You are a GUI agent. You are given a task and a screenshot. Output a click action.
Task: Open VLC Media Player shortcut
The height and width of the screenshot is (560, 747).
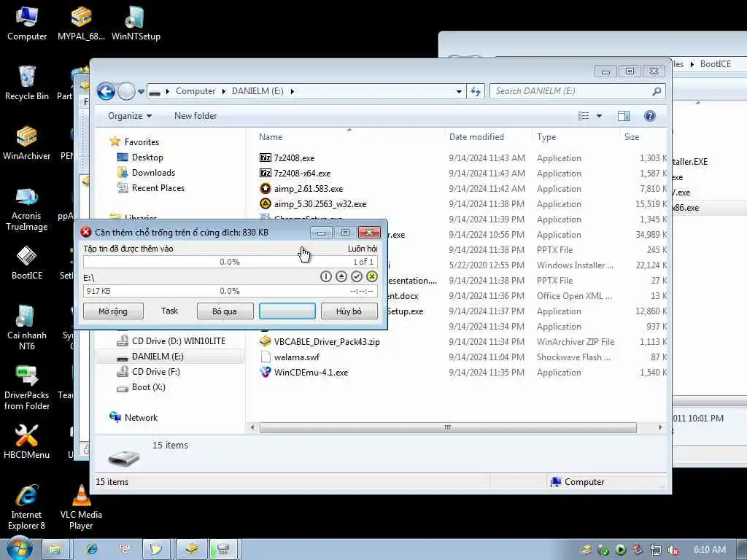(81, 507)
